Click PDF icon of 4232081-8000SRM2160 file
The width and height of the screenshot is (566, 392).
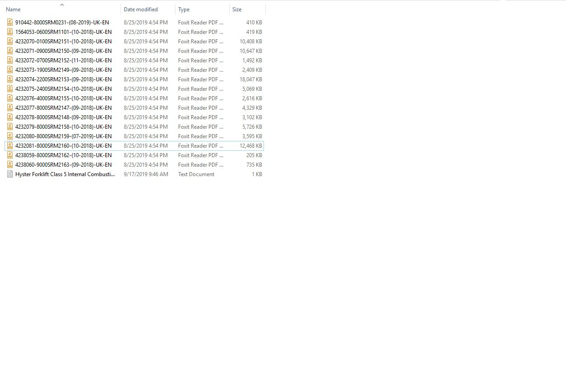click(10, 145)
